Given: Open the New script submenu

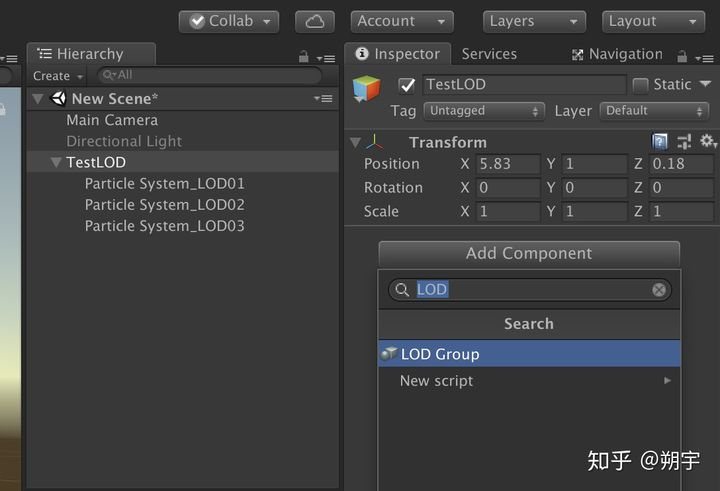Looking at the screenshot, I should pos(529,381).
